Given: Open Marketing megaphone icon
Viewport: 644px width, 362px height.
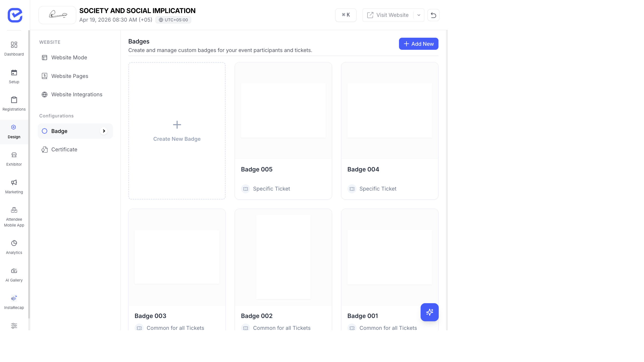Looking at the screenshot, I should tap(14, 183).
